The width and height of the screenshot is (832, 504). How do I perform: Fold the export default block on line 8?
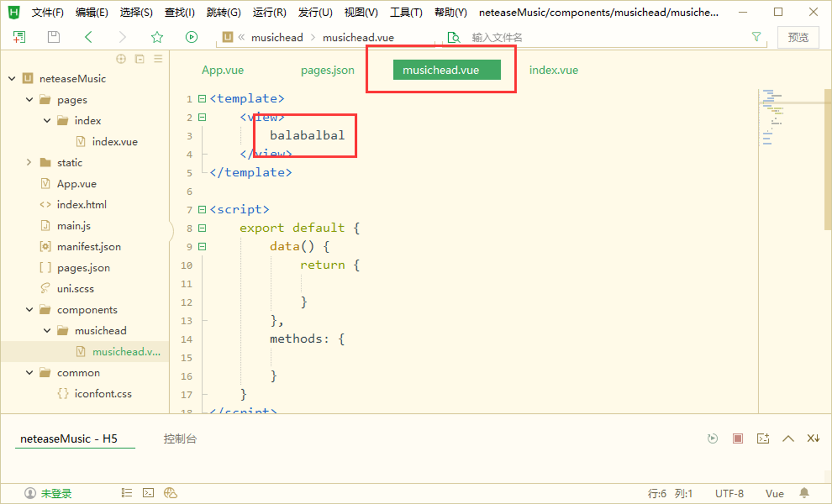tap(202, 228)
